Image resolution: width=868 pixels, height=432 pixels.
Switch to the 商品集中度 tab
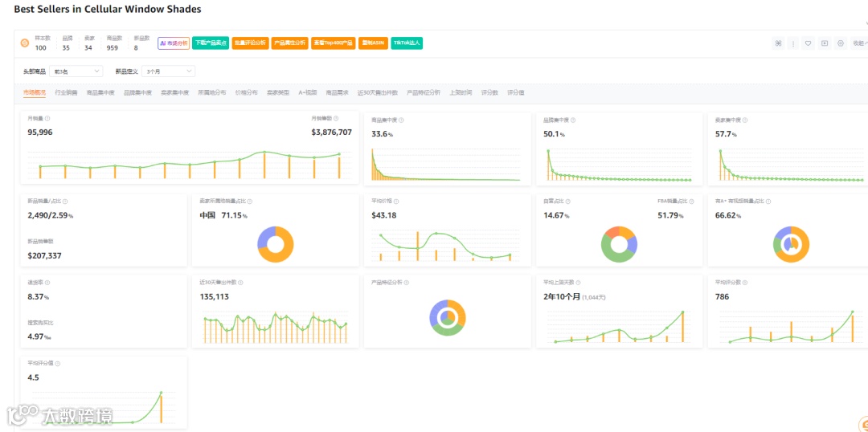(100, 92)
